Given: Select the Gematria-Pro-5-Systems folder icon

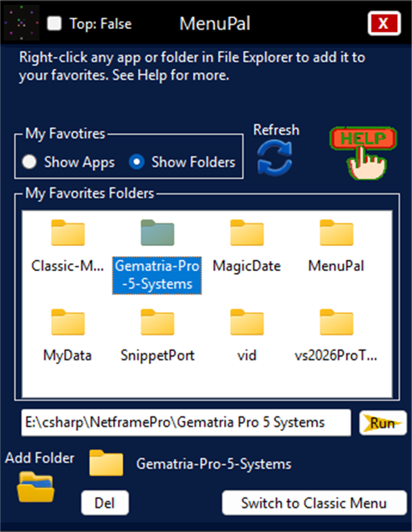Looking at the screenshot, I should 158,233.
